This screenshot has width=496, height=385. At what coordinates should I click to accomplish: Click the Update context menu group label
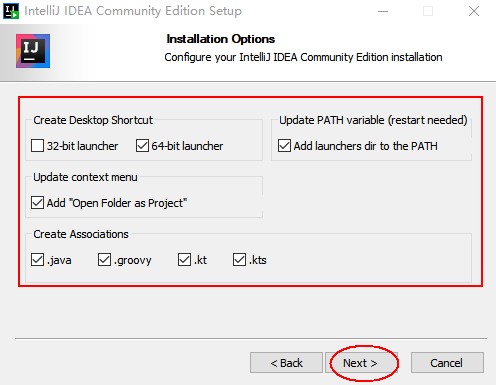[x=85, y=177]
